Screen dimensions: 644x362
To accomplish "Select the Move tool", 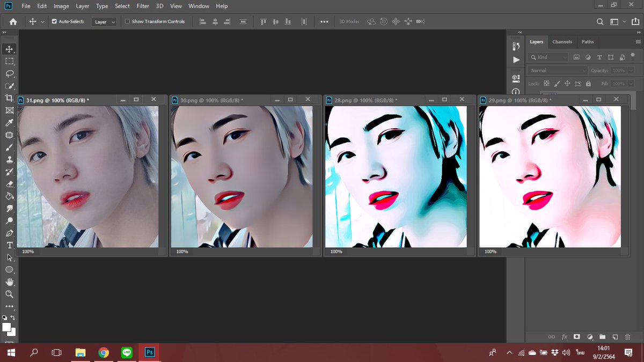I will point(9,48).
